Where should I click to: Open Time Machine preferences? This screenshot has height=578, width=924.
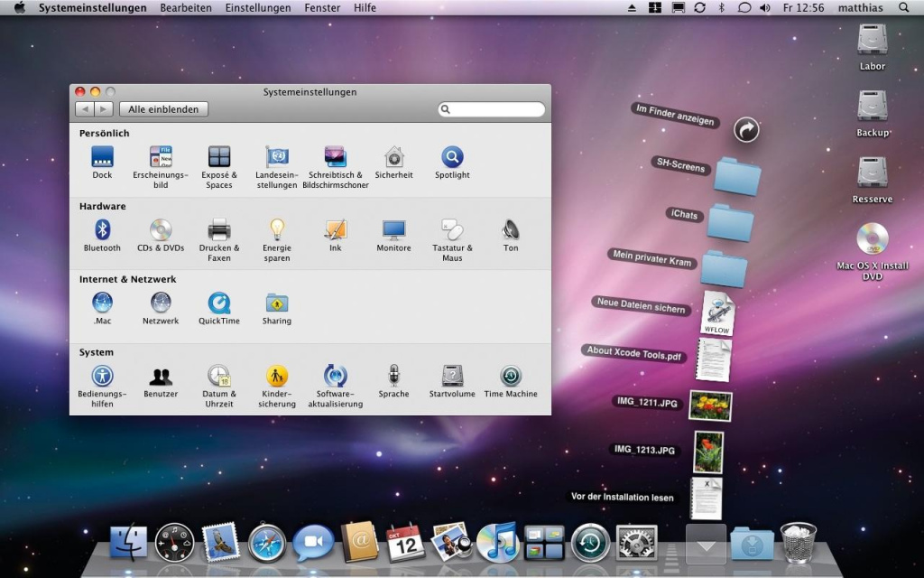pos(511,377)
